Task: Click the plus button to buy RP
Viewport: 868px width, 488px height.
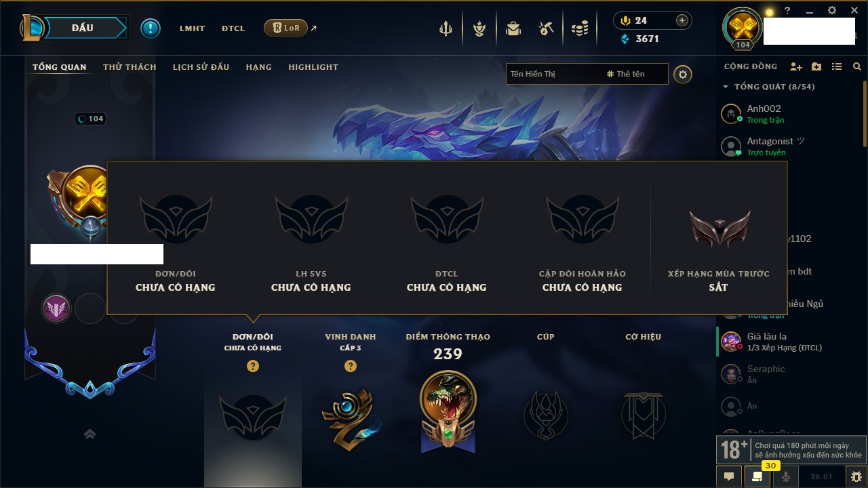Action: (x=682, y=20)
